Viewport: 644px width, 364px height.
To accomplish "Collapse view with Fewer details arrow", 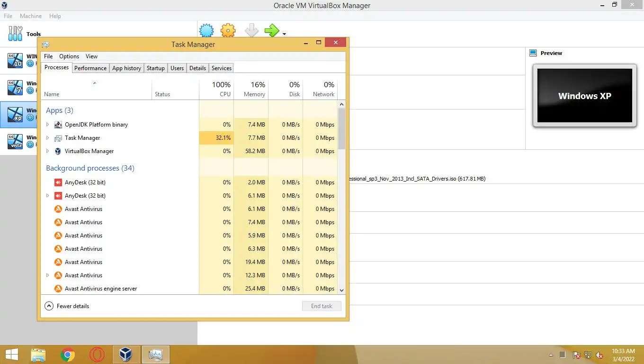I will [x=49, y=306].
